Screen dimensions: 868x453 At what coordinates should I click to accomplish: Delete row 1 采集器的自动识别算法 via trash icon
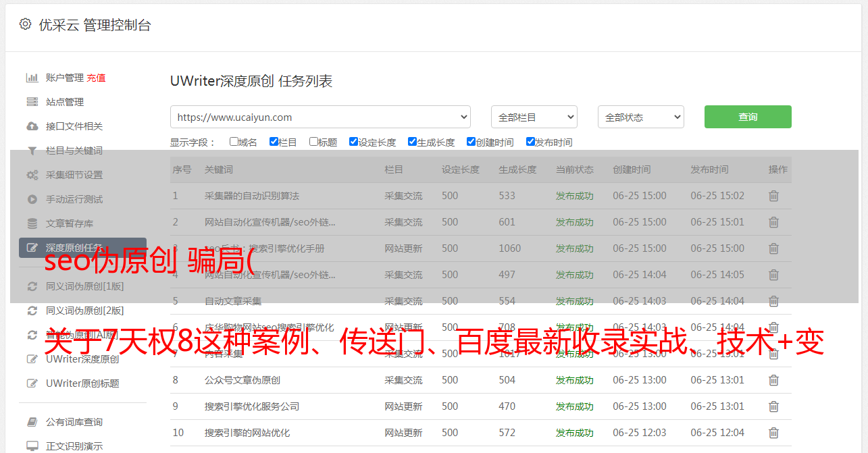point(773,196)
